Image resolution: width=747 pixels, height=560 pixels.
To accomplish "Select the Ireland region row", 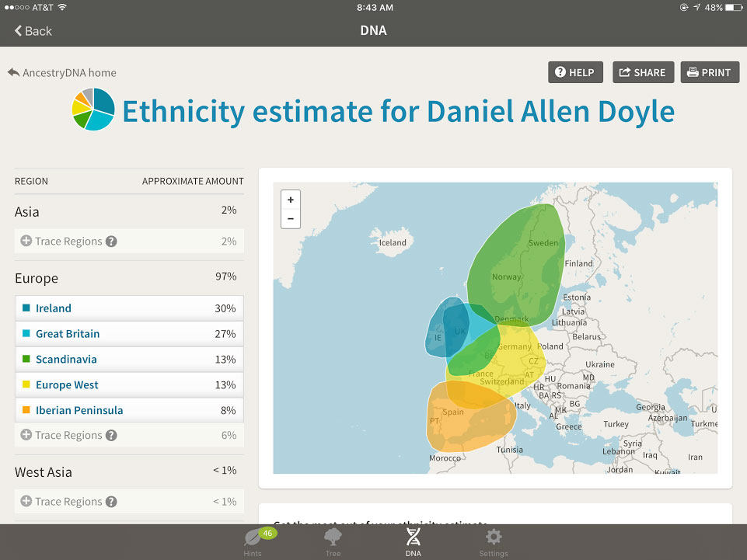I will pyautogui.click(x=129, y=308).
